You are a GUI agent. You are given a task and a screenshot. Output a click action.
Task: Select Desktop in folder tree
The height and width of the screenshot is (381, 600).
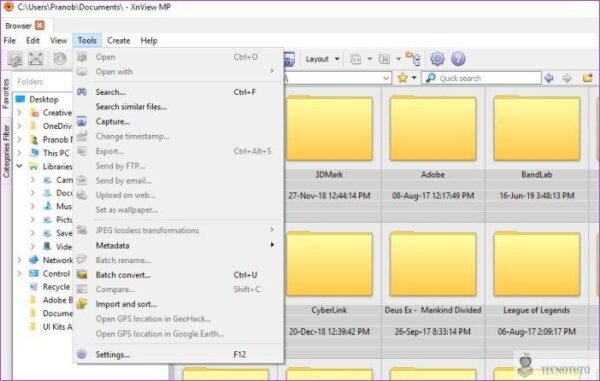[44, 99]
